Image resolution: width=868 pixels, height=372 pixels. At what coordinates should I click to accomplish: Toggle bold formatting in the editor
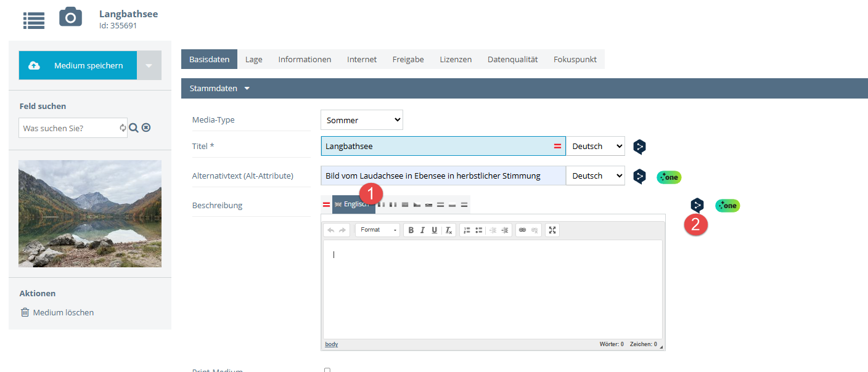411,230
